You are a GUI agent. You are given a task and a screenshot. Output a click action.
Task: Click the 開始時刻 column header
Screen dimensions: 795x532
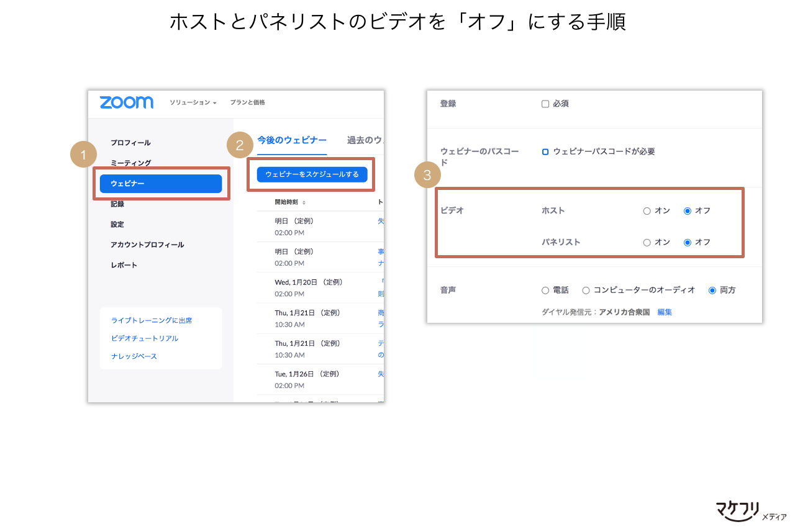coord(286,202)
